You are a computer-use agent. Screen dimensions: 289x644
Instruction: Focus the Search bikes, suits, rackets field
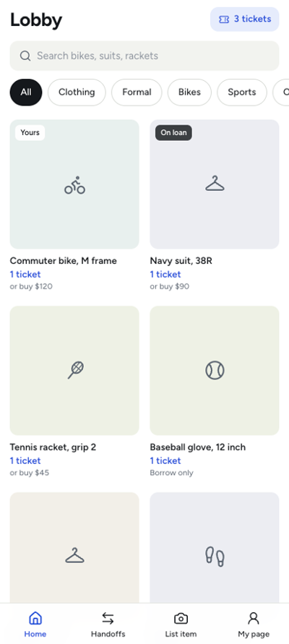(144, 56)
